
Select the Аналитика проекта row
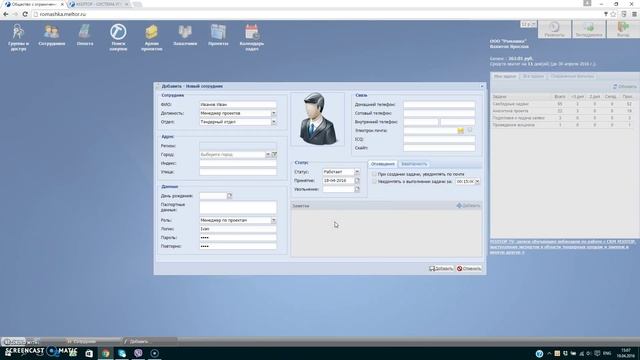tap(563, 111)
